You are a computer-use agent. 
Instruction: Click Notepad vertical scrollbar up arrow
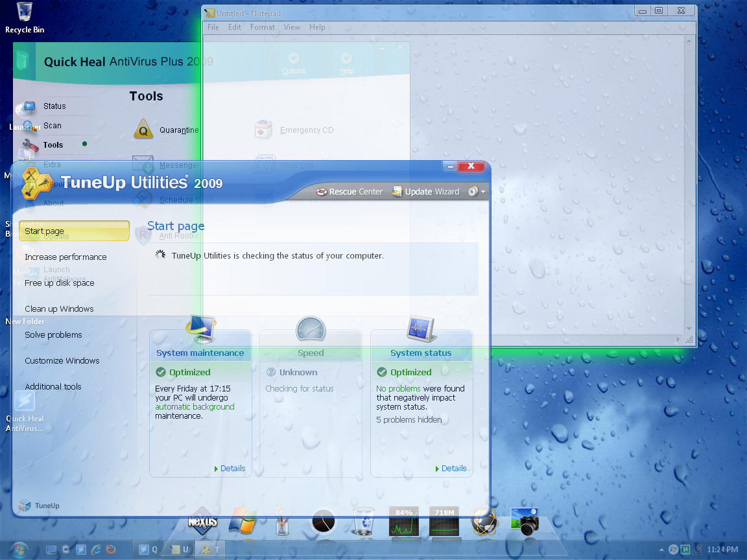coord(689,41)
